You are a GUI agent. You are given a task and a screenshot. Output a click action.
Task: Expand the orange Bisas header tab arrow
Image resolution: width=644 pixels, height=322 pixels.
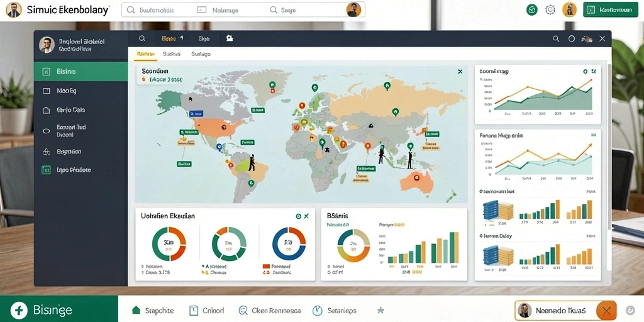tap(181, 38)
